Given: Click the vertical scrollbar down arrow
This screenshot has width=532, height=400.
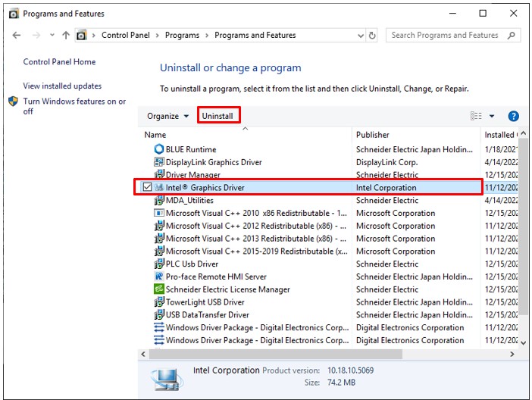Looking at the screenshot, I should pyautogui.click(x=523, y=343).
